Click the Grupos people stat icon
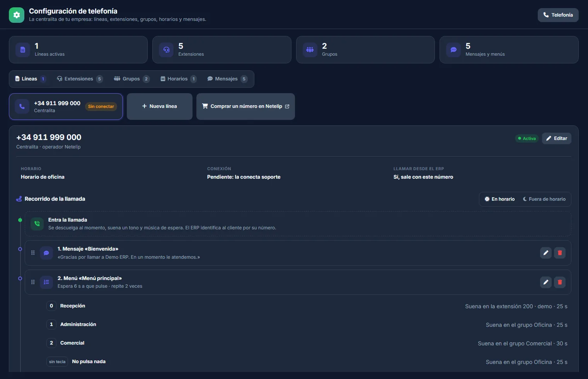 (310, 50)
